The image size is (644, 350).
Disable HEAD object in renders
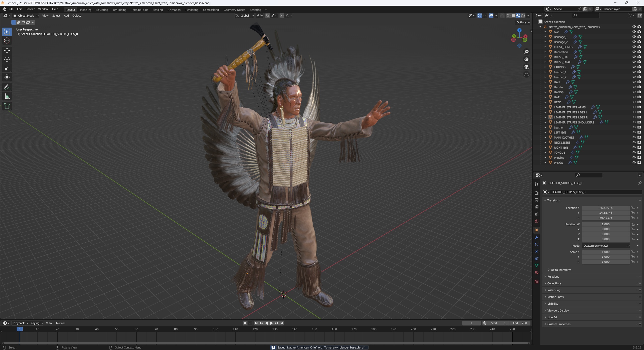click(639, 102)
